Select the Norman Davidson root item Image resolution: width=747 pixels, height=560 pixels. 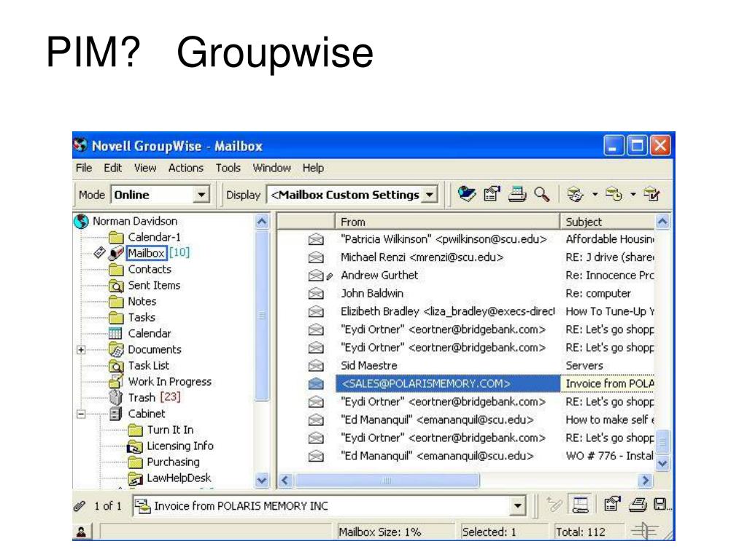[x=135, y=222]
